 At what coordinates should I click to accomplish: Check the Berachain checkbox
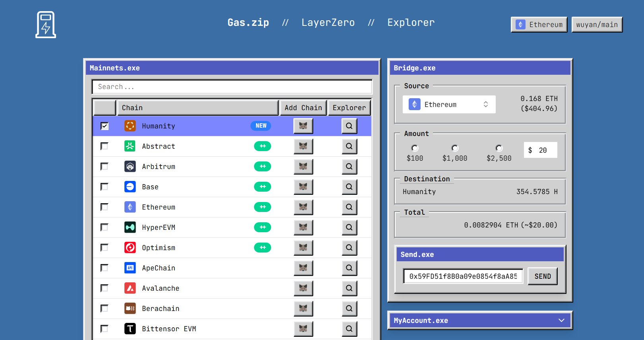tap(105, 309)
